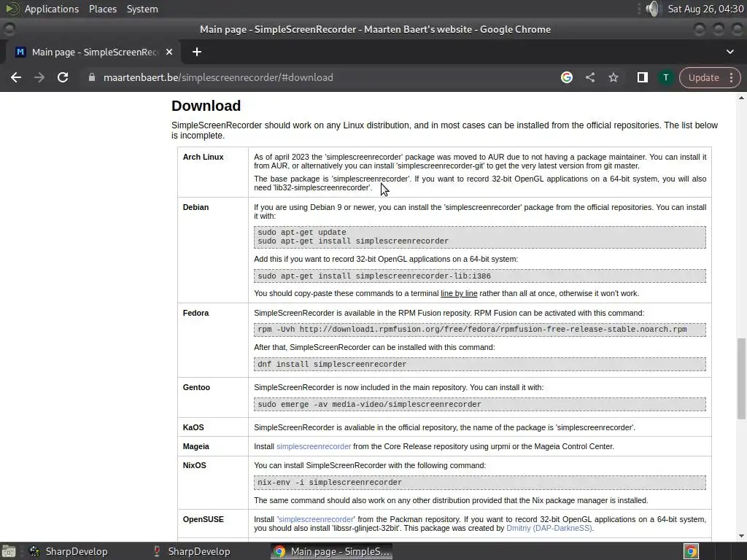Viewport: 747px width, 560px height.
Task: Open the Applications menu
Action: point(52,9)
